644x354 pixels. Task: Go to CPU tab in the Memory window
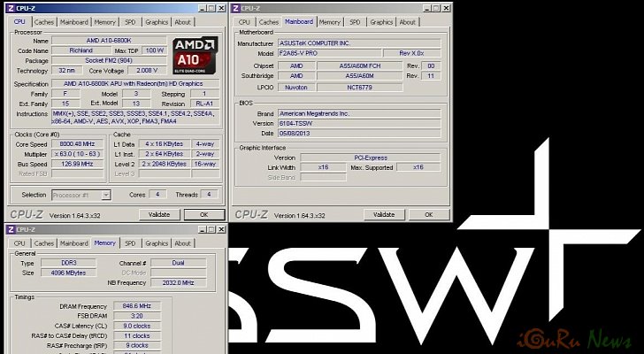(x=20, y=242)
